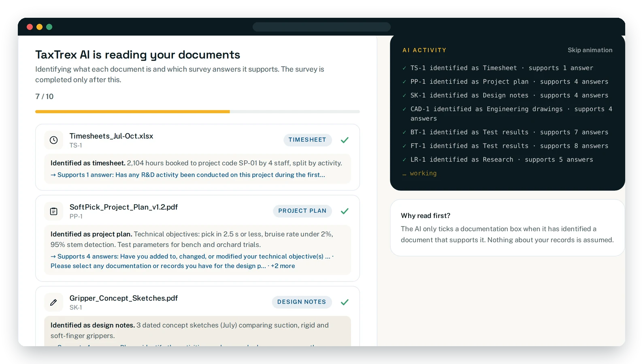This screenshot has width=643, height=364.
Task: Open 'Please select any documentation or records' link
Action: 158,266
